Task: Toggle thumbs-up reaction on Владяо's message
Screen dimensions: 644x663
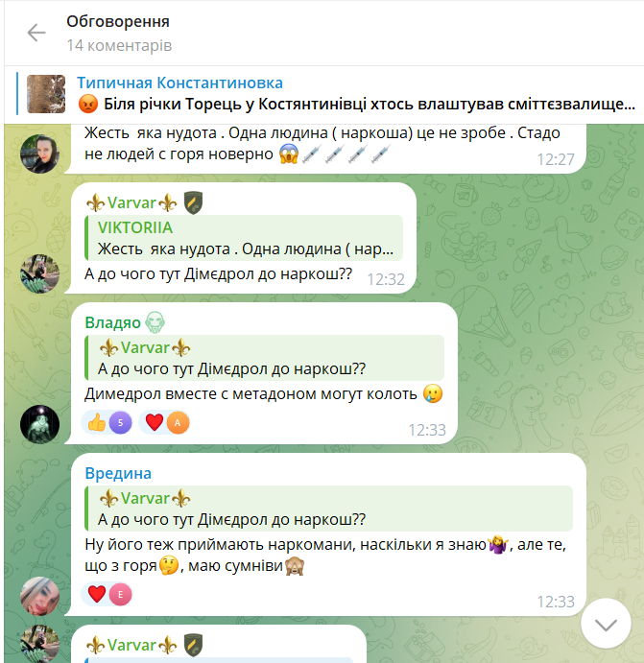Action: (x=107, y=422)
